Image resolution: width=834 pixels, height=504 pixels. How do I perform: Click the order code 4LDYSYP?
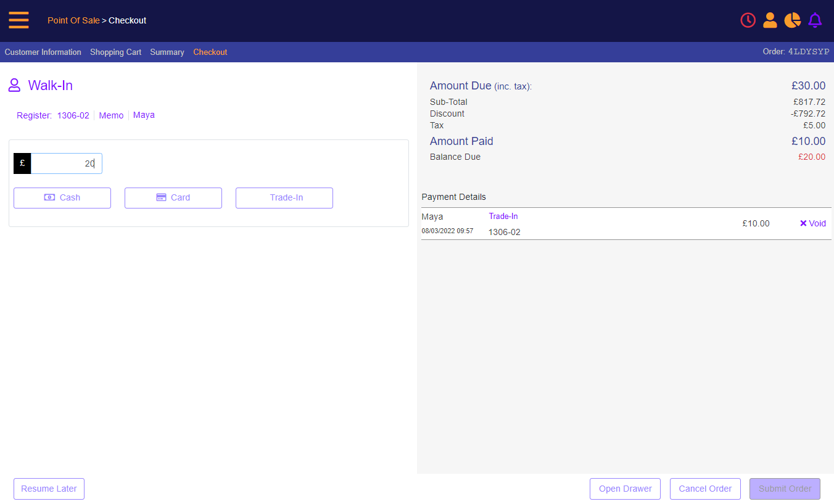[x=809, y=52]
